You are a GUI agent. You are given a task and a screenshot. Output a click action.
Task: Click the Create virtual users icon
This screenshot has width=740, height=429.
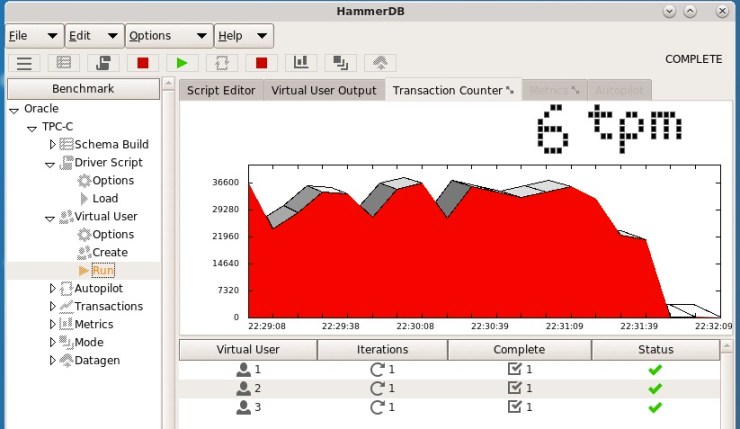tap(84, 252)
